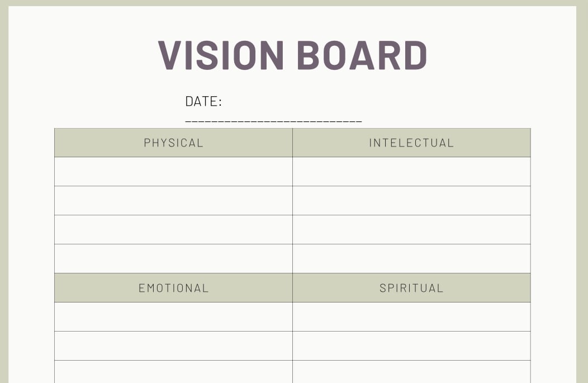
Task: Select fourth blank row under PHYSICAL
Action: (x=173, y=259)
